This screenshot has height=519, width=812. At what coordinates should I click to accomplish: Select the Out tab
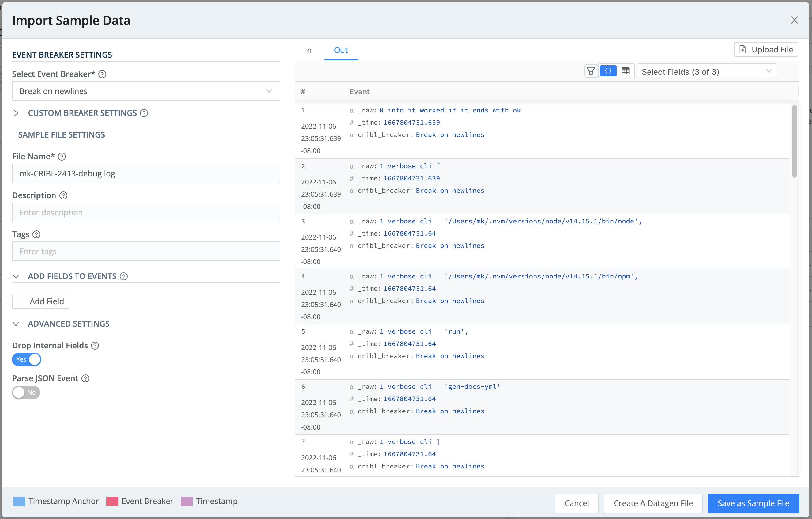click(340, 50)
